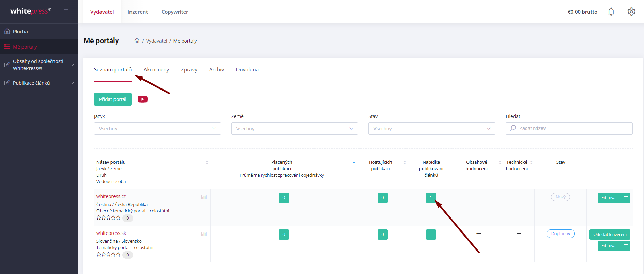The width and height of the screenshot is (644, 274).
Task: Click the Nový status badge
Action: 561,197
